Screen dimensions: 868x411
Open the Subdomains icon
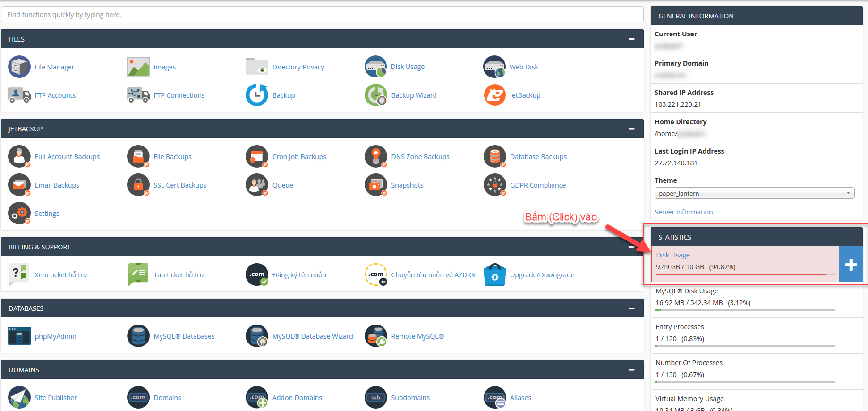[376, 397]
